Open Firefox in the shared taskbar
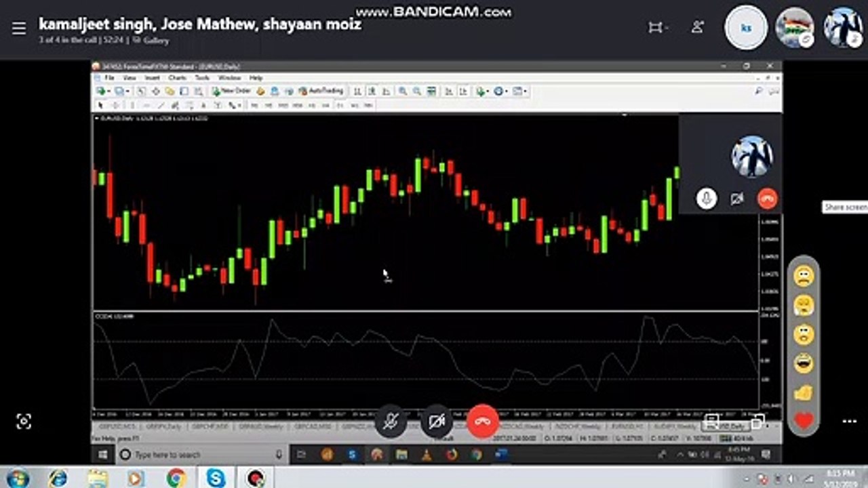Image resolution: width=868 pixels, height=488 pixels. coord(452,454)
